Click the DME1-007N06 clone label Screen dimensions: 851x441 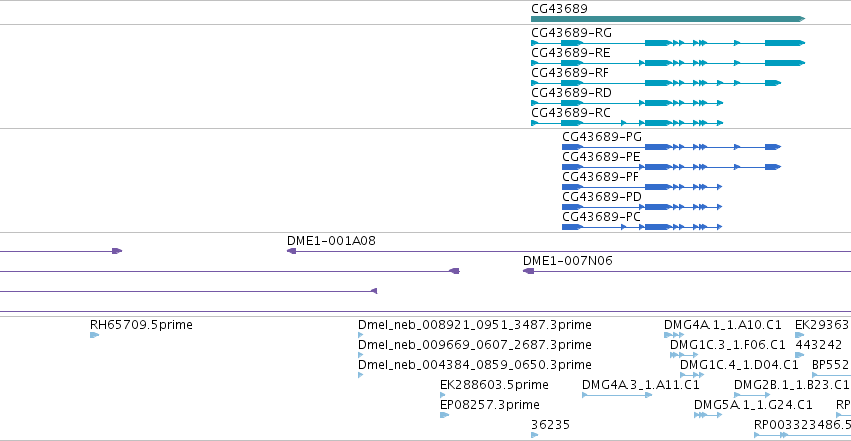tap(568, 261)
